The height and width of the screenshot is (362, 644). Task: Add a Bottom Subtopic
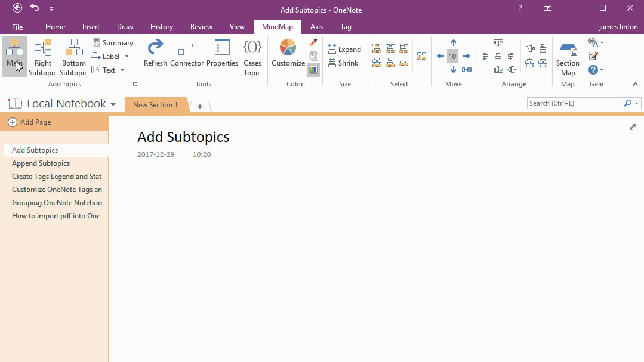[x=73, y=54]
